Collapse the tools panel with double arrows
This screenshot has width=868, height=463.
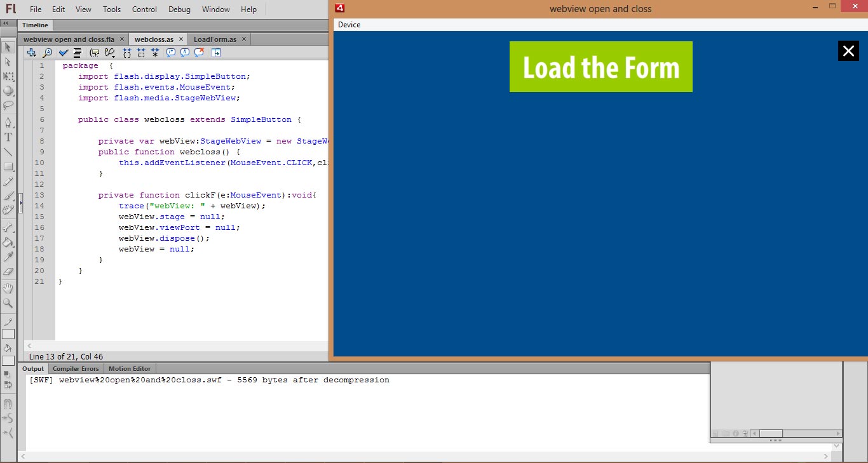pyautogui.click(x=5, y=23)
